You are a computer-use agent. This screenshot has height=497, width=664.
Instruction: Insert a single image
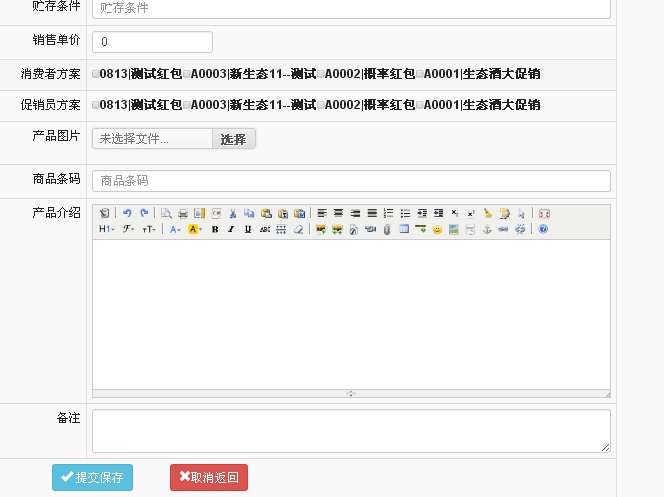point(321,229)
